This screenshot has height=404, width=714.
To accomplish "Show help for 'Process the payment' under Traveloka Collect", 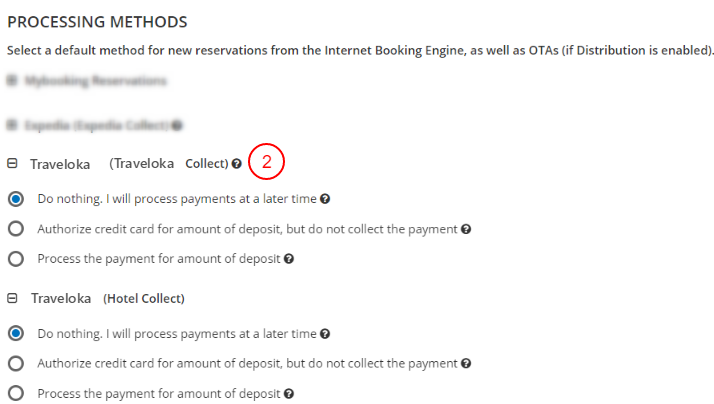I will click(x=289, y=259).
